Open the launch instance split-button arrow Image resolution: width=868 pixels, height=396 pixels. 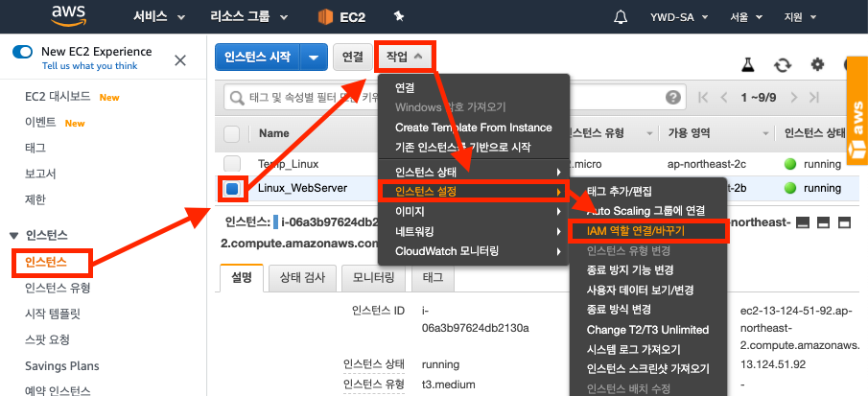click(314, 57)
